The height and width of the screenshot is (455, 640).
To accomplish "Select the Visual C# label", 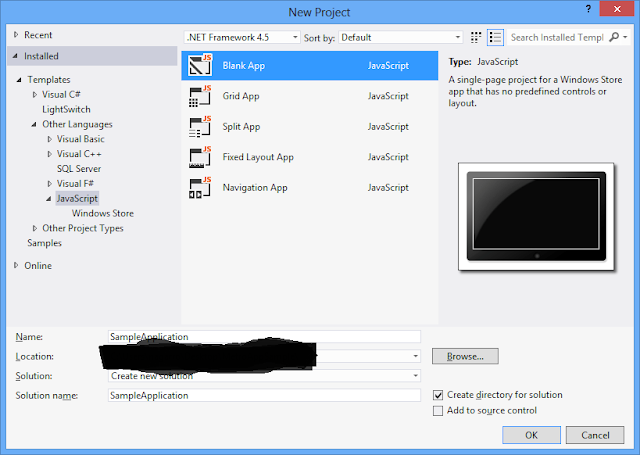I will 61,94.
